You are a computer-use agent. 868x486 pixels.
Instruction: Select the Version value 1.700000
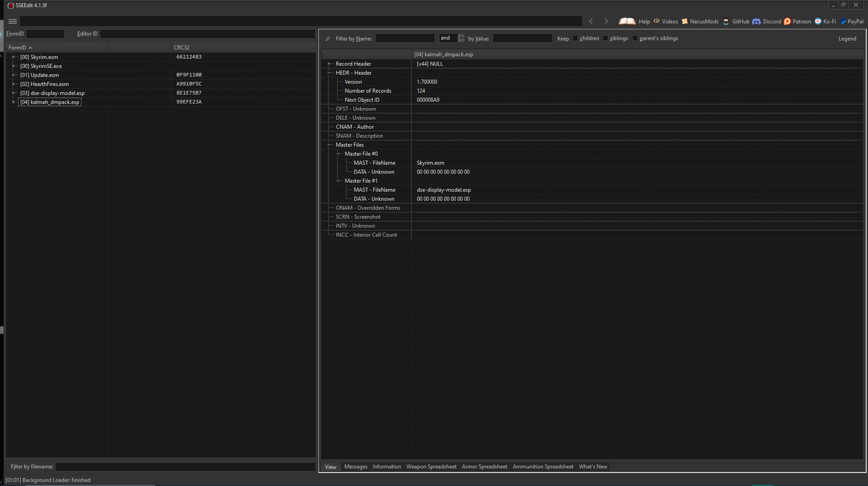[427, 82]
